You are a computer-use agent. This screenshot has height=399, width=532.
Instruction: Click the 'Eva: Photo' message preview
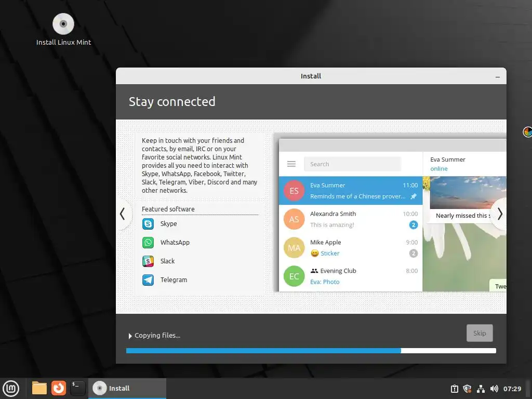(x=325, y=282)
